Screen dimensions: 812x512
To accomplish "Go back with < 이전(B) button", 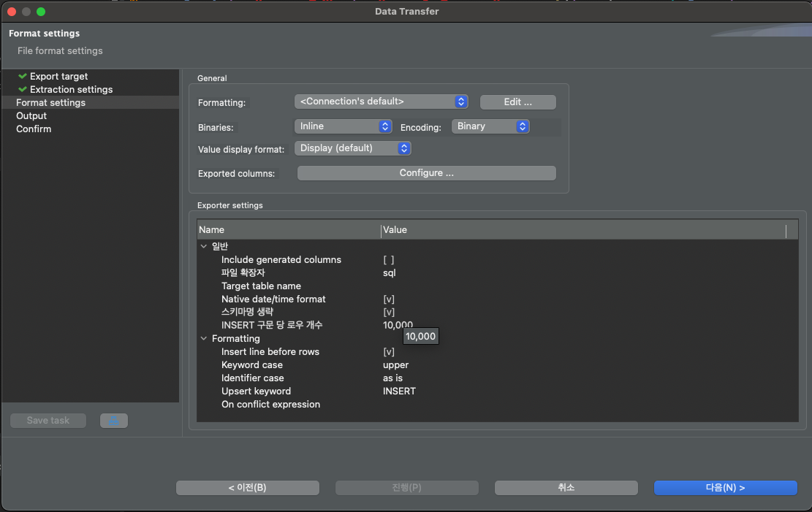I will [248, 488].
